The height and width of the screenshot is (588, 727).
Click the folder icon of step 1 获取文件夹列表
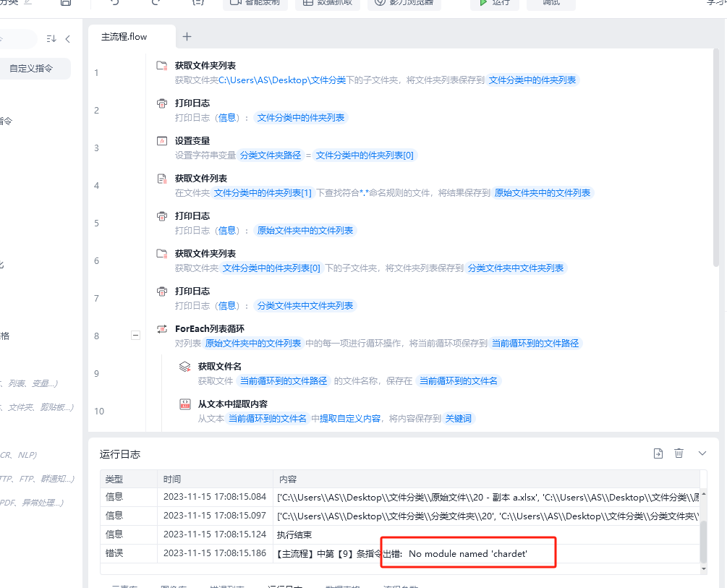tap(162, 65)
